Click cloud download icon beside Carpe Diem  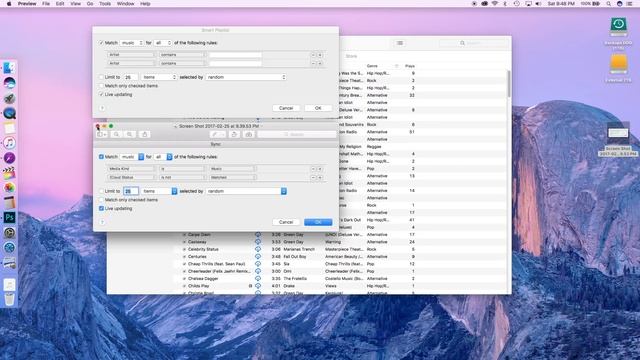point(258,235)
